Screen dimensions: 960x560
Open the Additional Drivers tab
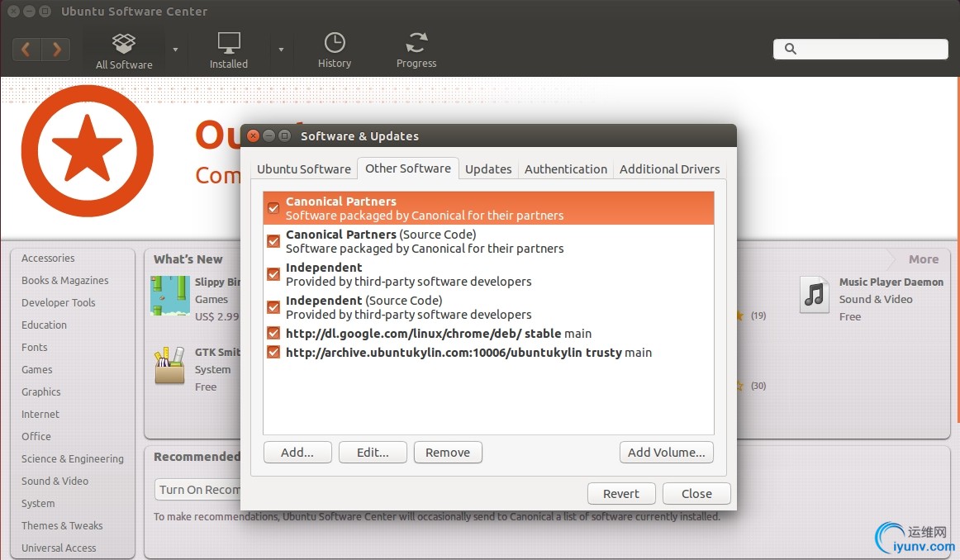[669, 169]
